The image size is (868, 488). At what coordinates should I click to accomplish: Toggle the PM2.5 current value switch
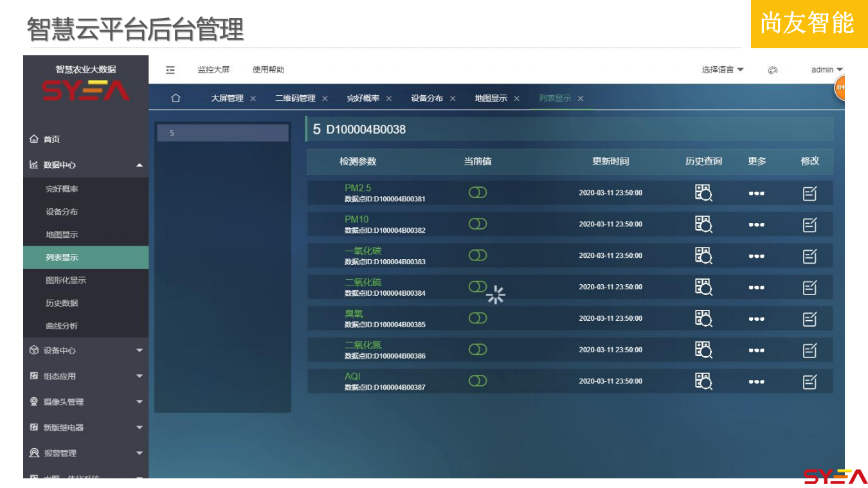tap(478, 192)
